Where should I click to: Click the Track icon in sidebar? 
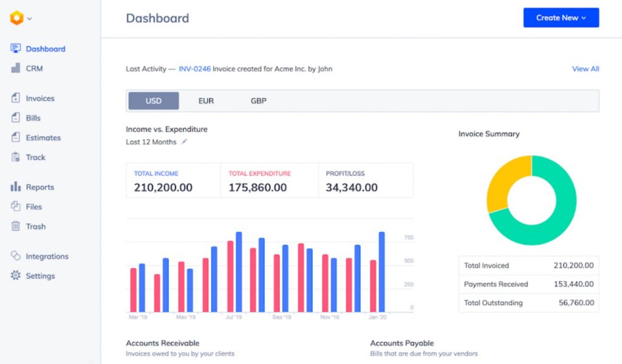pos(17,157)
